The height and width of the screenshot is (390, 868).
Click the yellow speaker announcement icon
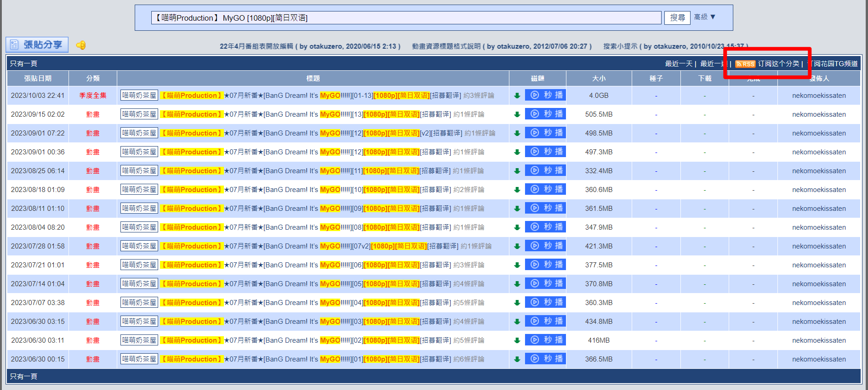click(x=81, y=45)
